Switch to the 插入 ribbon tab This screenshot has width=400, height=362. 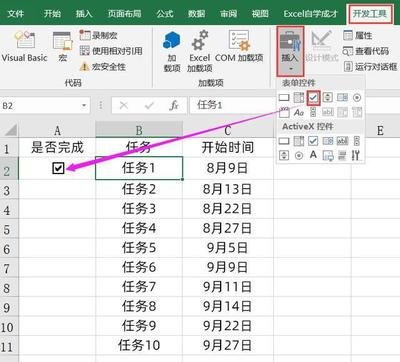click(84, 14)
